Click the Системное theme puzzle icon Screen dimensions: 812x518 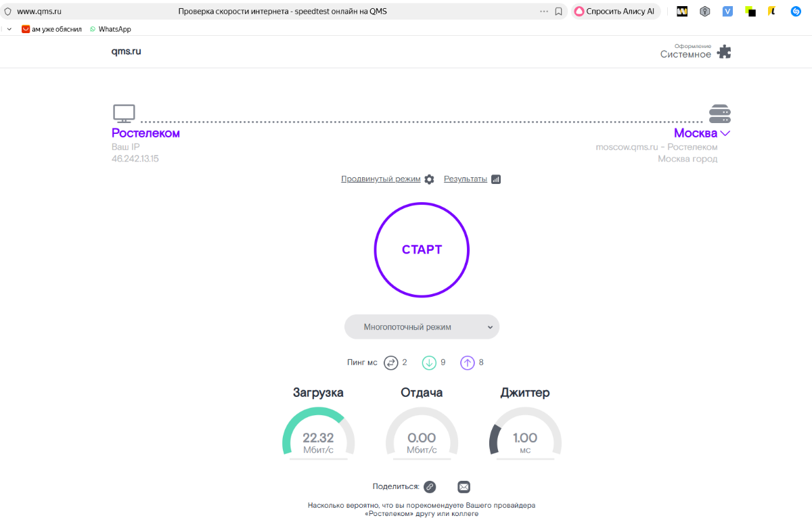[724, 52]
